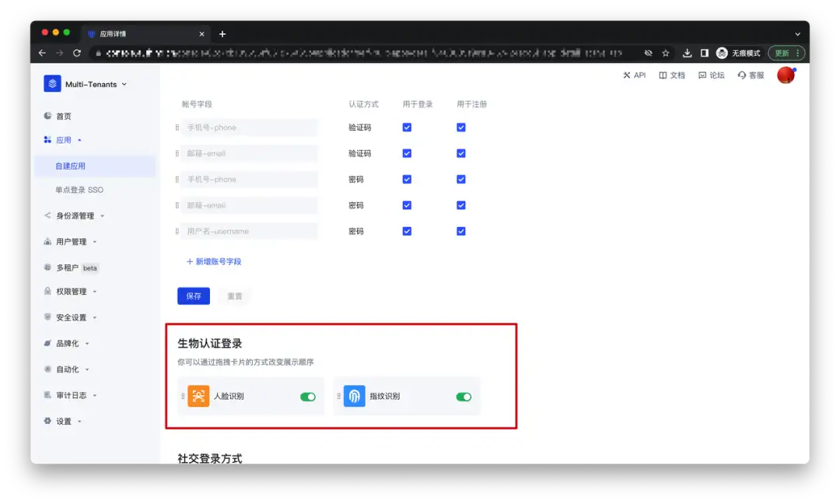Click the 权限管理 lock icon
Screen dimensions: 840x504
(47, 292)
